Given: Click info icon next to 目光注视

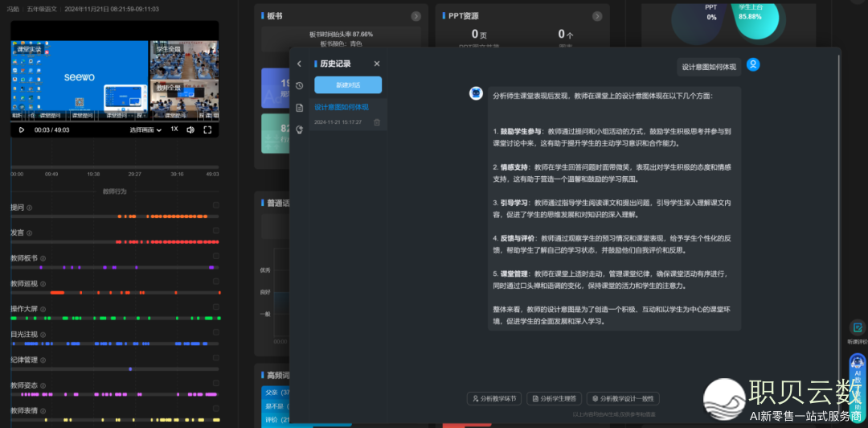Looking at the screenshot, I should (43, 335).
